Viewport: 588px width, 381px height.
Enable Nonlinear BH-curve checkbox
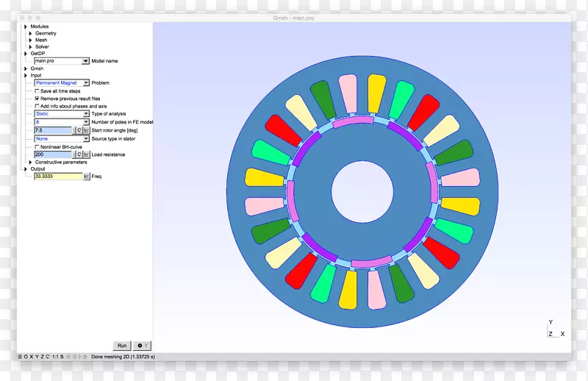(37, 146)
